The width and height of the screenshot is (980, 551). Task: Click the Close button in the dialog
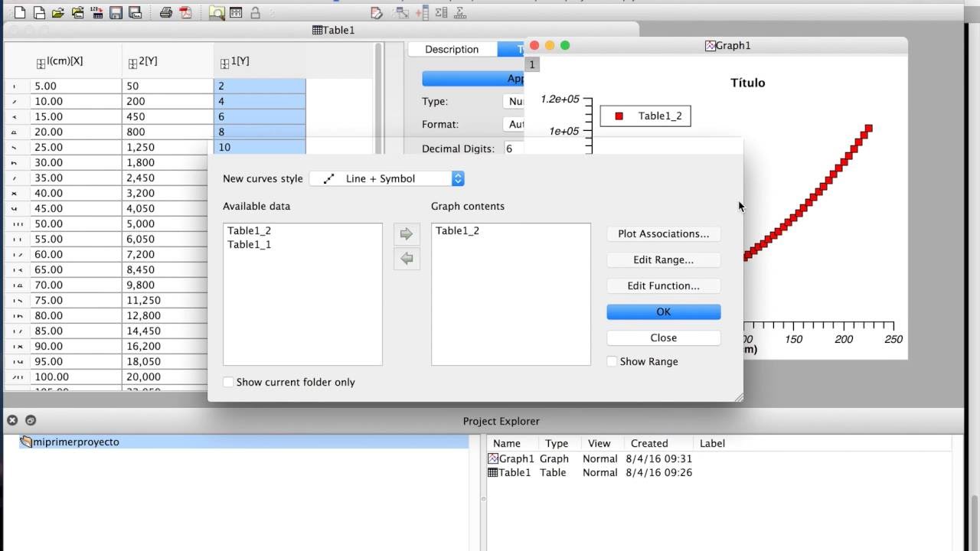(664, 337)
